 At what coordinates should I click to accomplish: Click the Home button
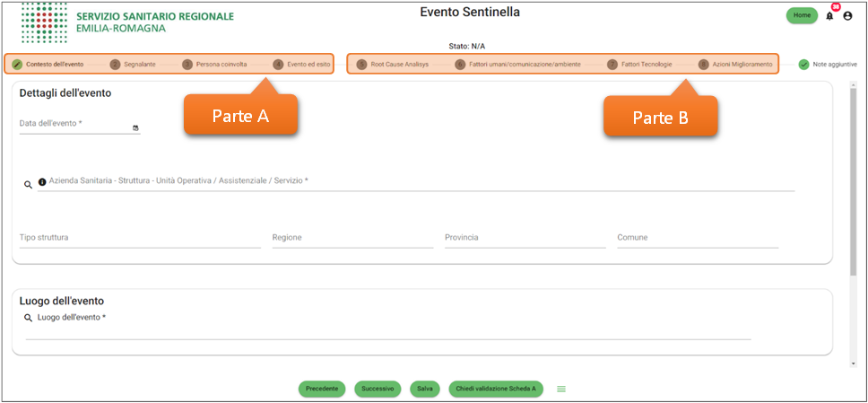(x=802, y=15)
